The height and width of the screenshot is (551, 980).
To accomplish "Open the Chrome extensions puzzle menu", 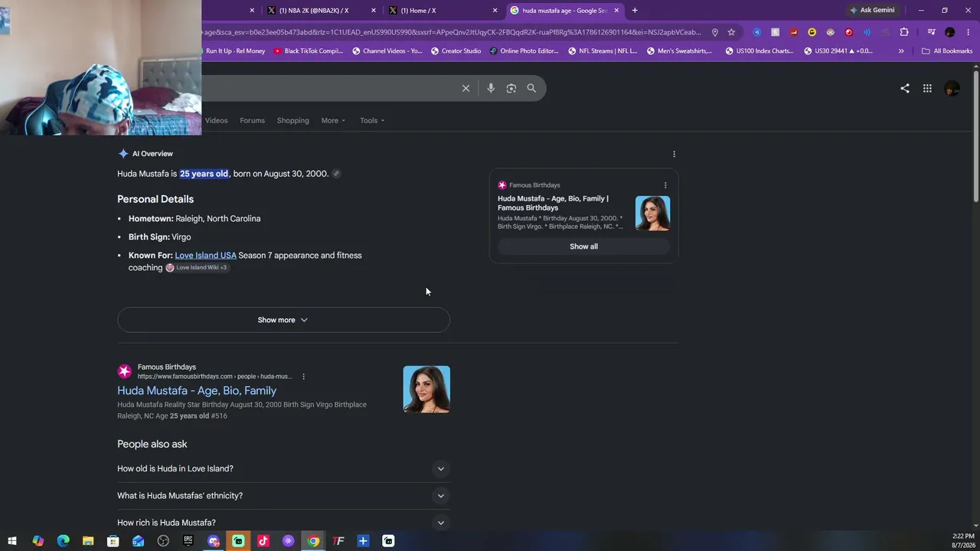I will click(x=904, y=32).
